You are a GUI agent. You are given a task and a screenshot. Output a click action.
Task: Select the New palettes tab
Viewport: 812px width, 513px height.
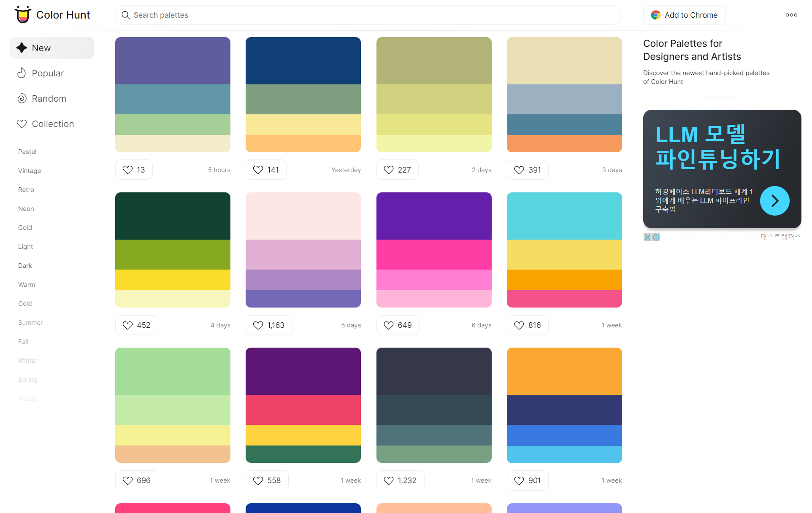click(41, 48)
